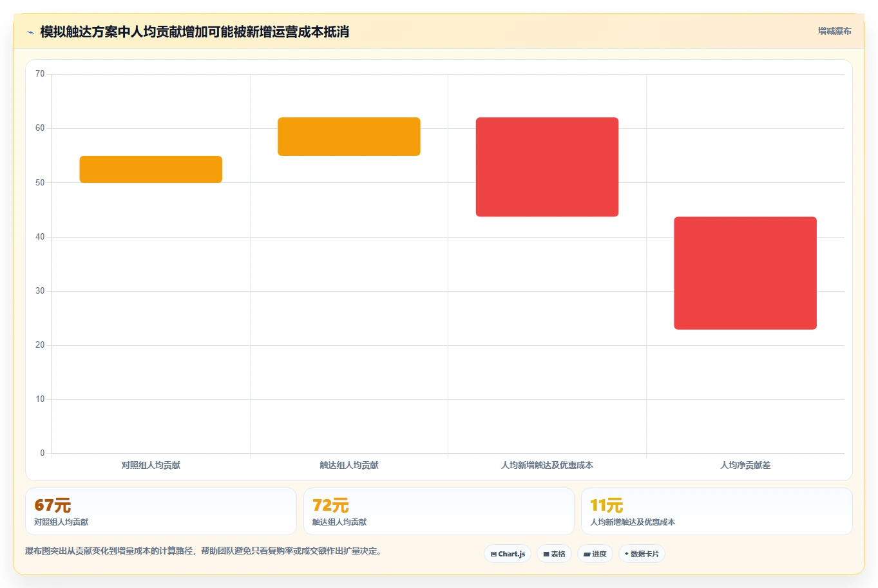Screen dimensions: 878x588
Task: Click the 人均新增触达及优惠成本 x-axis label
Action: point(547,465)
